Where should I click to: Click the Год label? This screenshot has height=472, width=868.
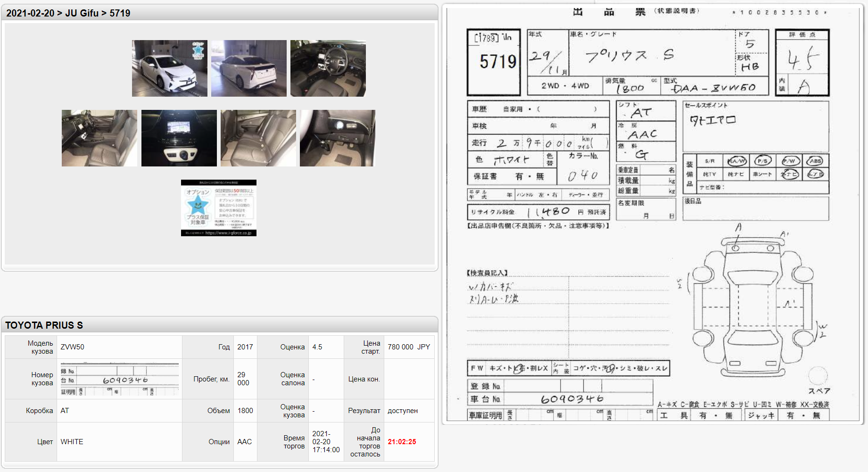[224, 347]
